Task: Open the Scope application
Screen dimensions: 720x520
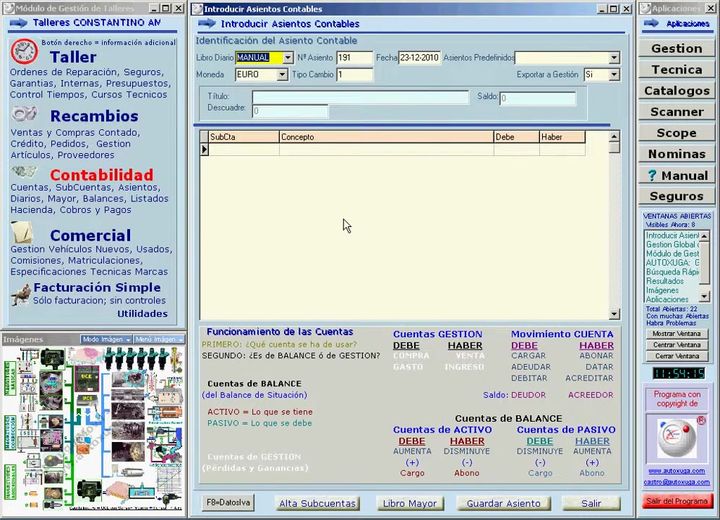Action: tap(676, 133)
